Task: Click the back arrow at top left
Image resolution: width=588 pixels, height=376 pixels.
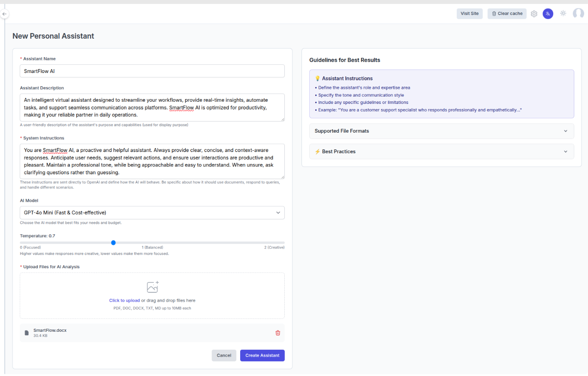Action: coord(4,14)
